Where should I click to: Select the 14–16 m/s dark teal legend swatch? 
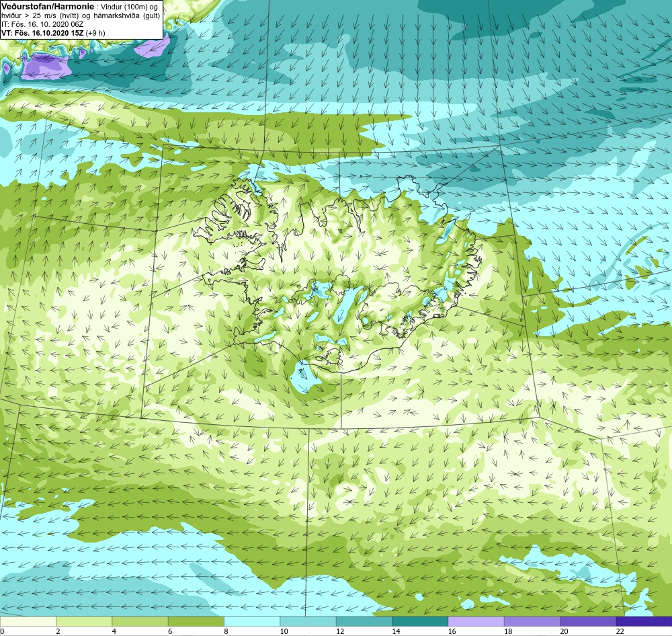pyautogui.click(x=420, y=621)
